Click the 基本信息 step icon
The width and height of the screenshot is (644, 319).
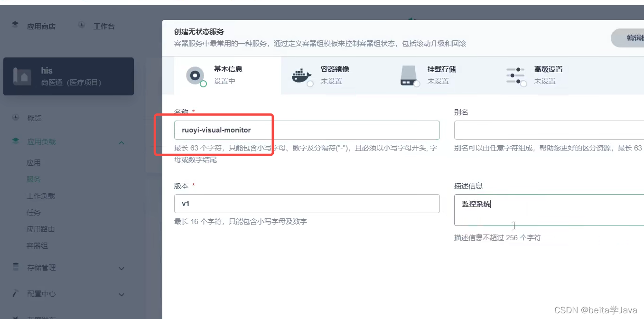tap(195, 75)
